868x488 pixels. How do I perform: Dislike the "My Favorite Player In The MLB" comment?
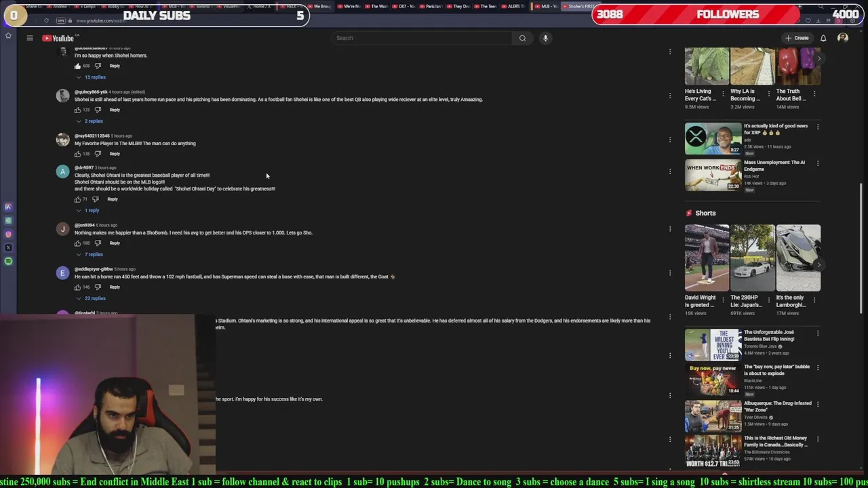98,154
